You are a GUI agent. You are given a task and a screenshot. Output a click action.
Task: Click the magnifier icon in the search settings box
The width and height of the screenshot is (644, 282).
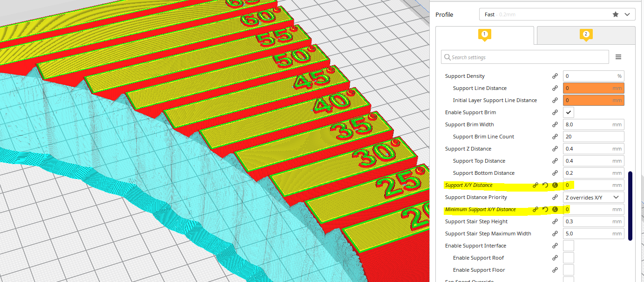pos(447,57)
